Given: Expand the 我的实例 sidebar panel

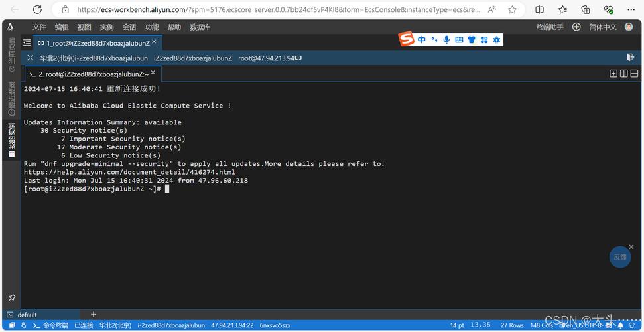Looking at the screenshot, I should tap(12, 140).
